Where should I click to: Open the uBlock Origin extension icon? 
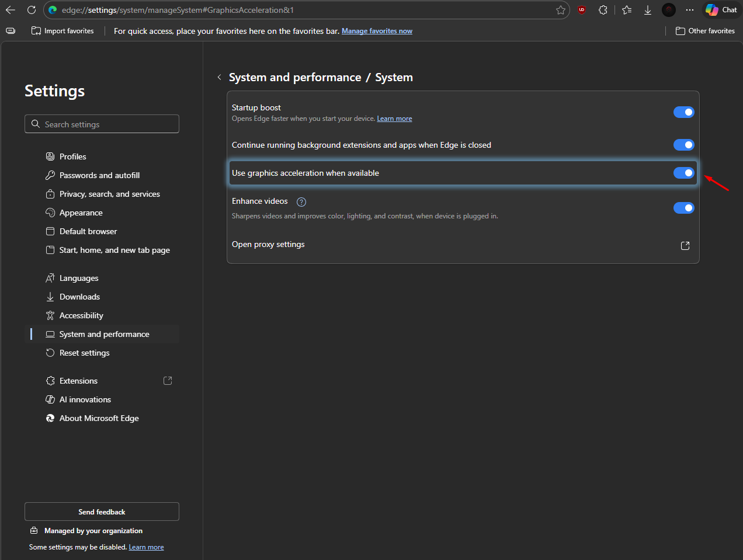(581, 10)
